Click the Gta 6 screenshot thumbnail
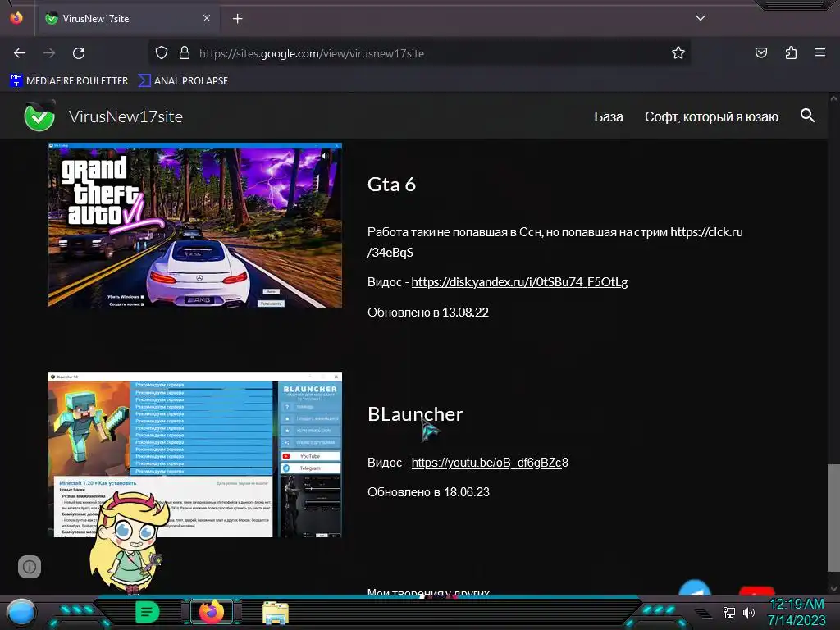The image size is (840, 630). 195,225
